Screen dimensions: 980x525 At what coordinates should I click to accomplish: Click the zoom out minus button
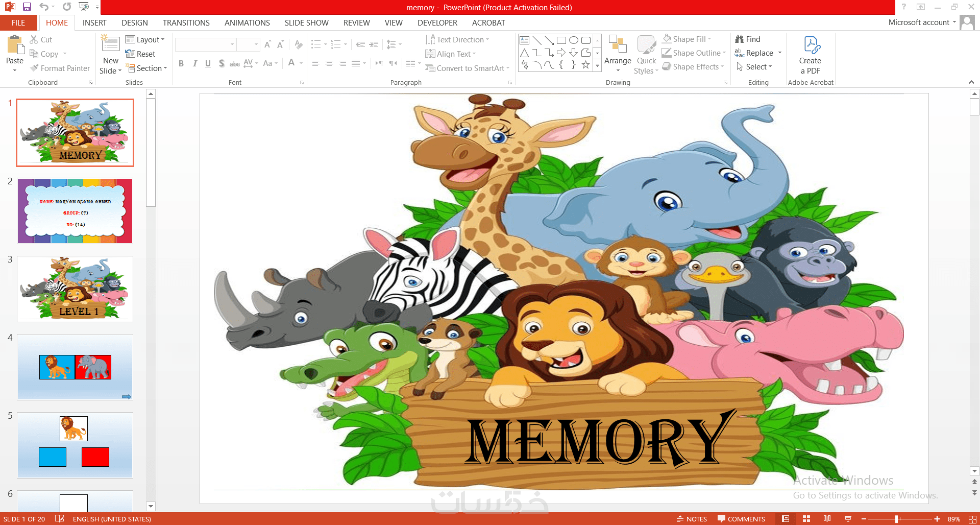864,519
